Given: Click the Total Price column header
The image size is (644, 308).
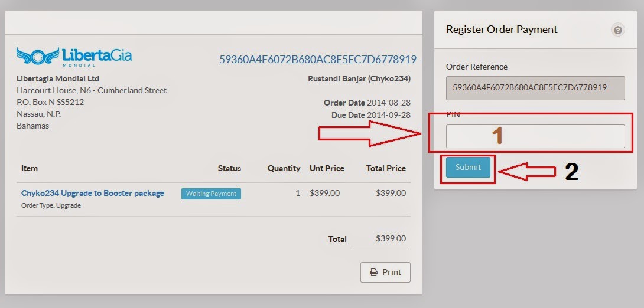Looking at the screenshot, I should tap(386, 168).
